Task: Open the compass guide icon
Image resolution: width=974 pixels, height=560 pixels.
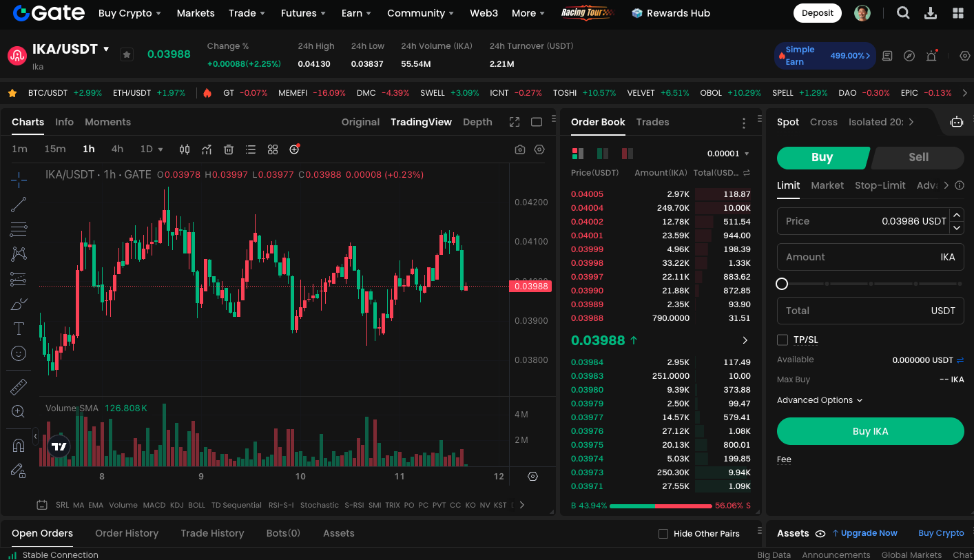Action: pyautogui.click(x=909, y=56)
